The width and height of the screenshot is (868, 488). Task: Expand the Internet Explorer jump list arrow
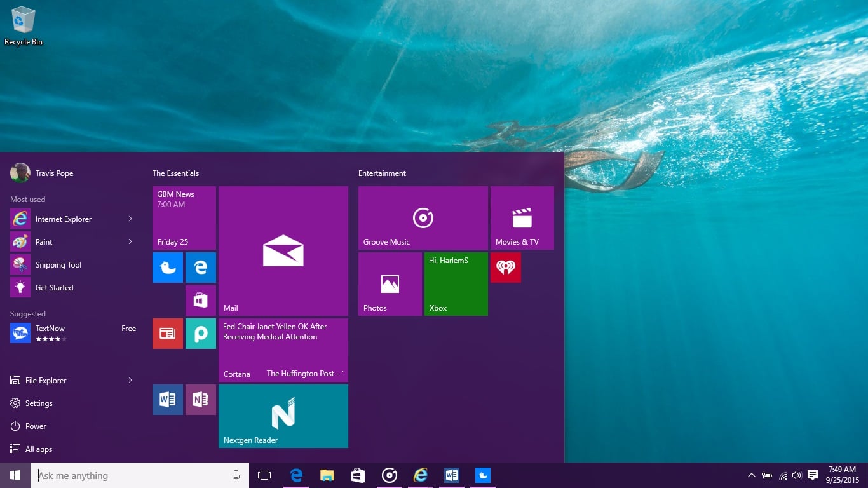tap(130, 219)
